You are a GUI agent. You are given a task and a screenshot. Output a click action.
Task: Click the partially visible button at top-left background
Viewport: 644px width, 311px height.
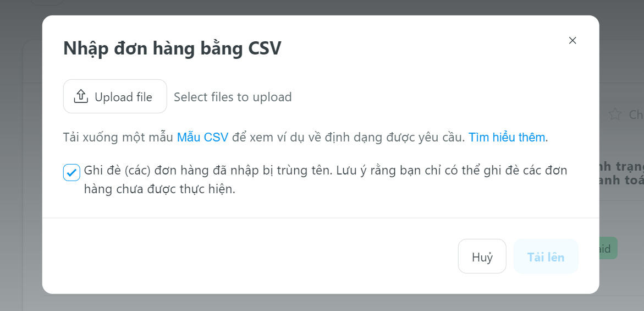tap(47, 2)
